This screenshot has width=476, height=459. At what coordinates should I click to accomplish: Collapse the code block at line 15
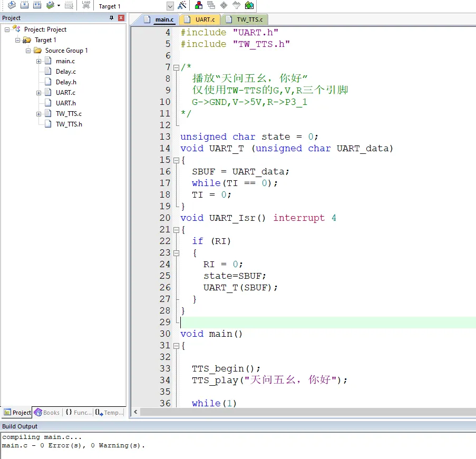(176, 160)
